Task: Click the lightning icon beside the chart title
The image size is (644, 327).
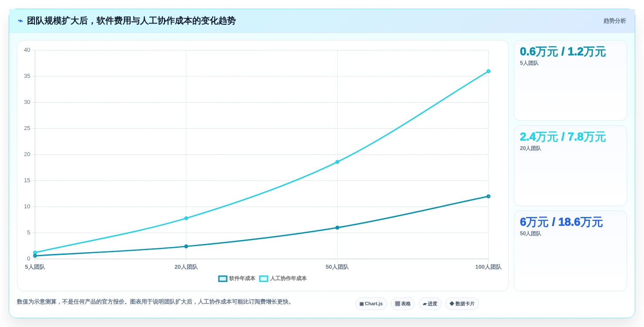Action: click(x=20, y=21)
